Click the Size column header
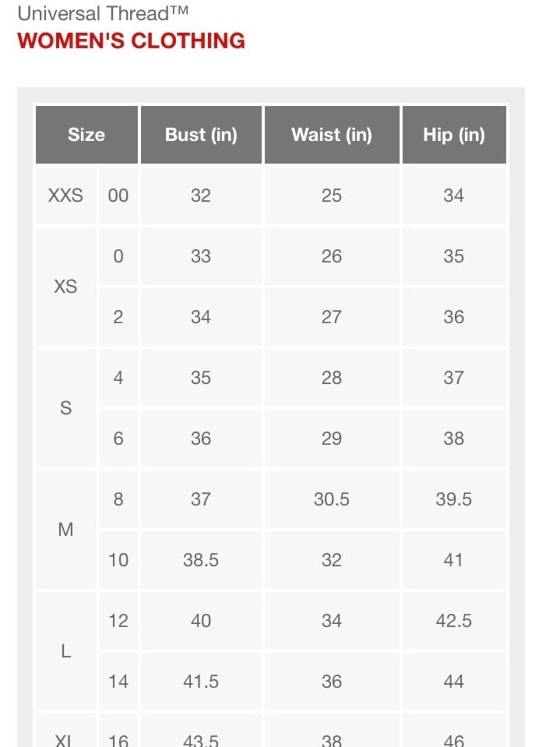The image size is (560, 747). tap(86, 134)
